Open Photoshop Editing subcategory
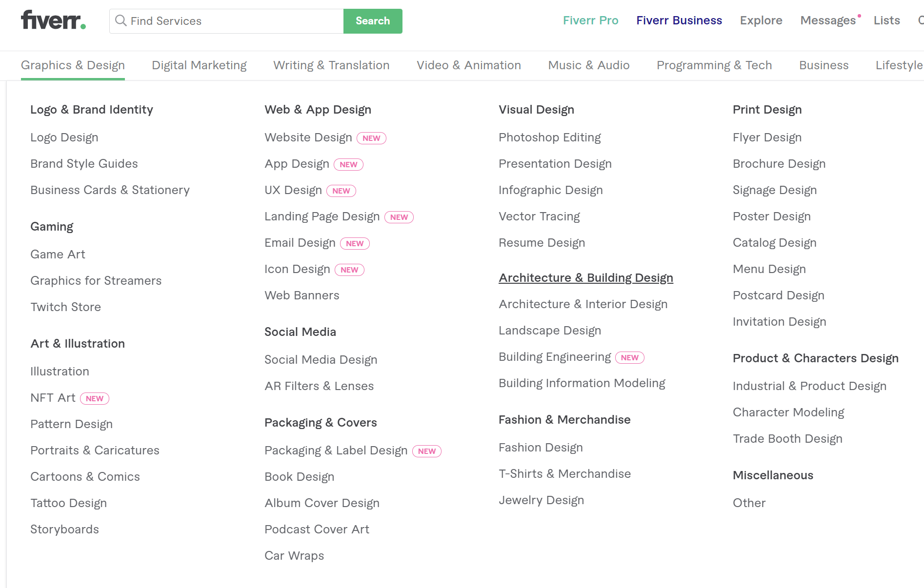Screen dimensions: 924x588 tap(550, 137)
